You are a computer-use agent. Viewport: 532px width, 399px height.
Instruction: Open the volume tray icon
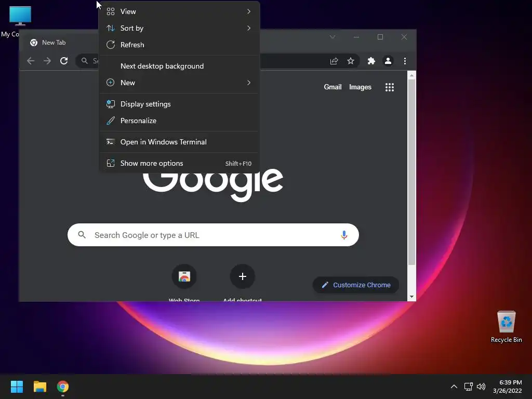click(481, 387)
